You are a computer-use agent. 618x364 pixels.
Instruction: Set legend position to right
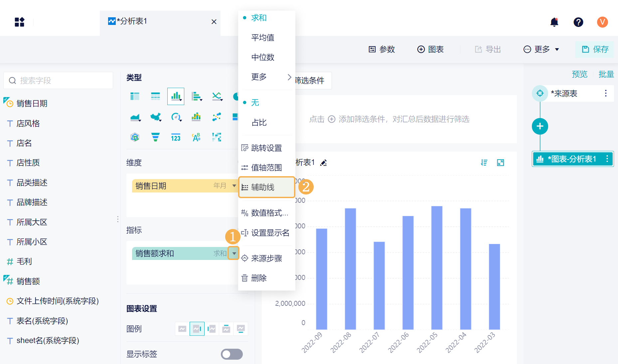point(197,329)
